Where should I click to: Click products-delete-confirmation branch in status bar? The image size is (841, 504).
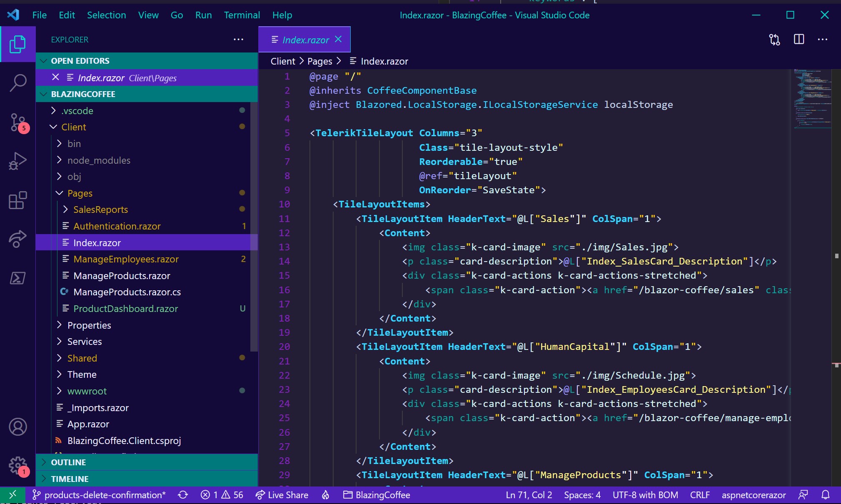[x=99, y=495]
